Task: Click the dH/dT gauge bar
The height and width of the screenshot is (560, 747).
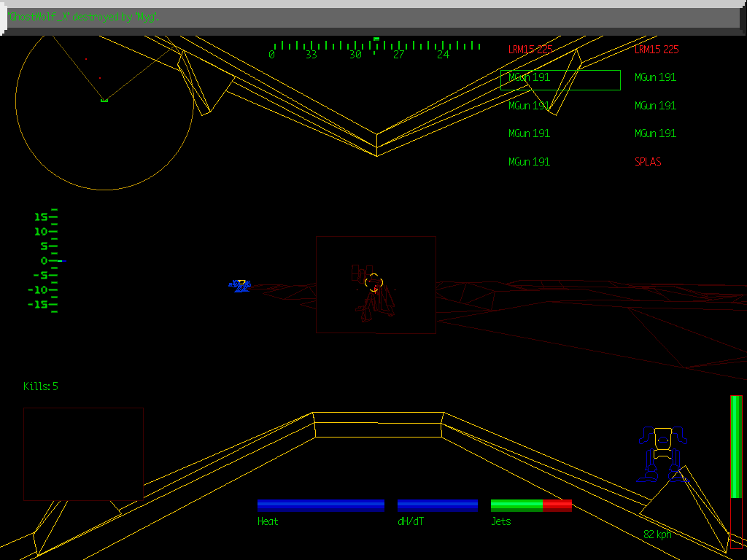Action: 438,505
